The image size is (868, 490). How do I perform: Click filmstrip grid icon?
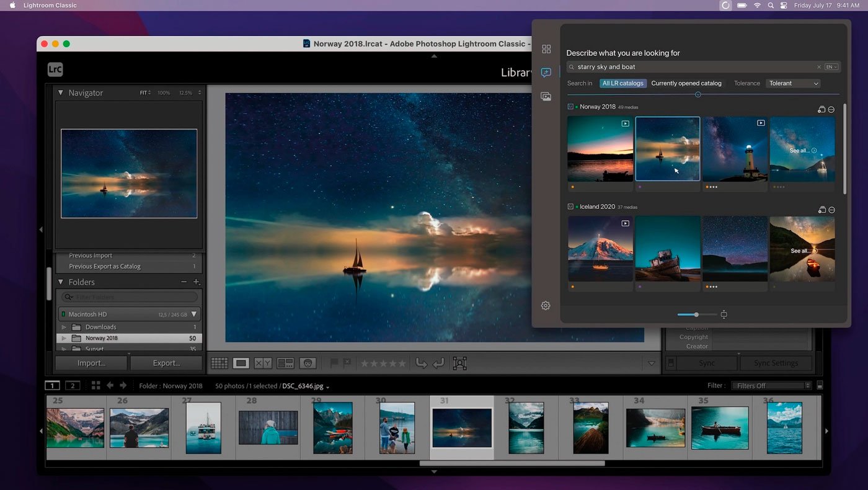click(95, 385)
